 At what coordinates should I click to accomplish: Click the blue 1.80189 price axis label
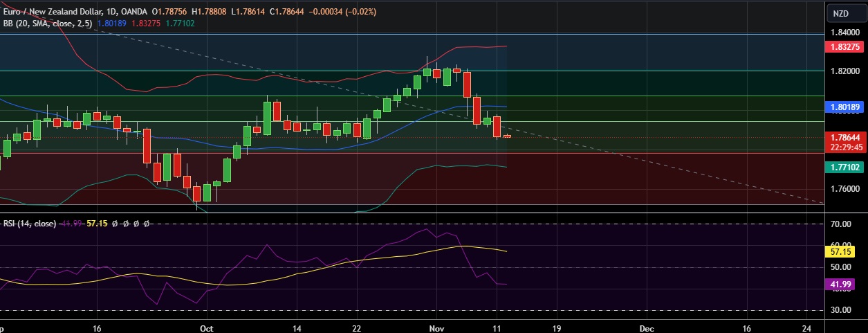(x=844, y=107)
